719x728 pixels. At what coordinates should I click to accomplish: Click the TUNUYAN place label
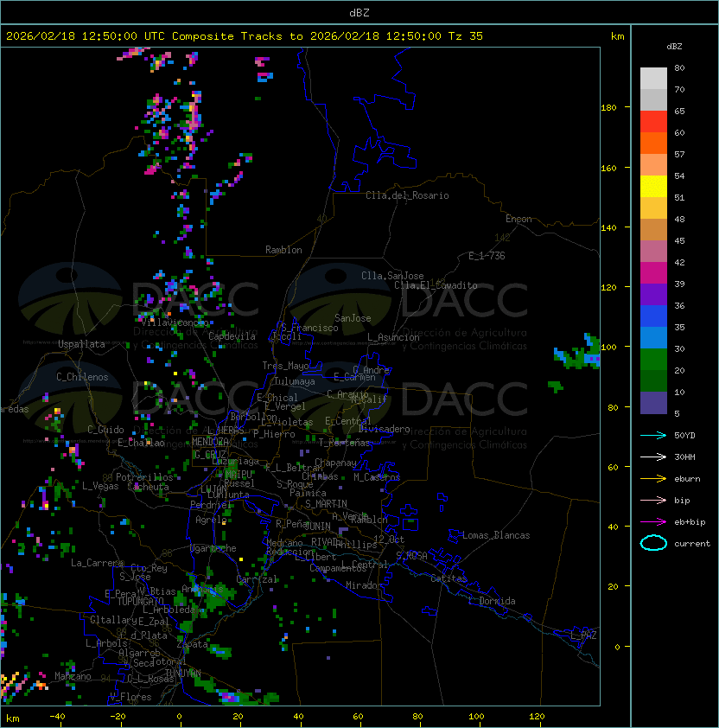pos(183,674)
